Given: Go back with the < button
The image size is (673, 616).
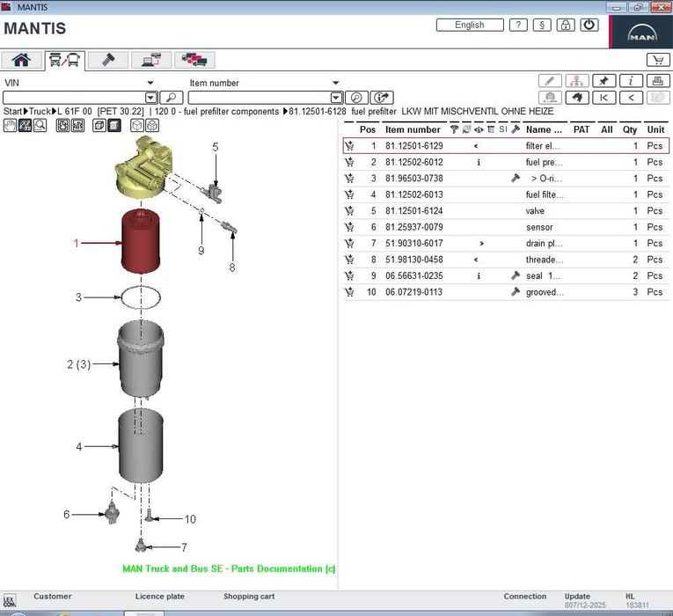Looking at the screenshot, I should (631, 98).
